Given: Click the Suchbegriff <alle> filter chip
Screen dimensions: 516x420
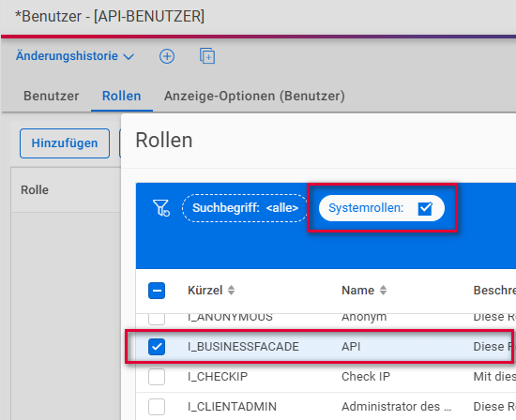Looking at the screenshot, I should pos(244,208).
